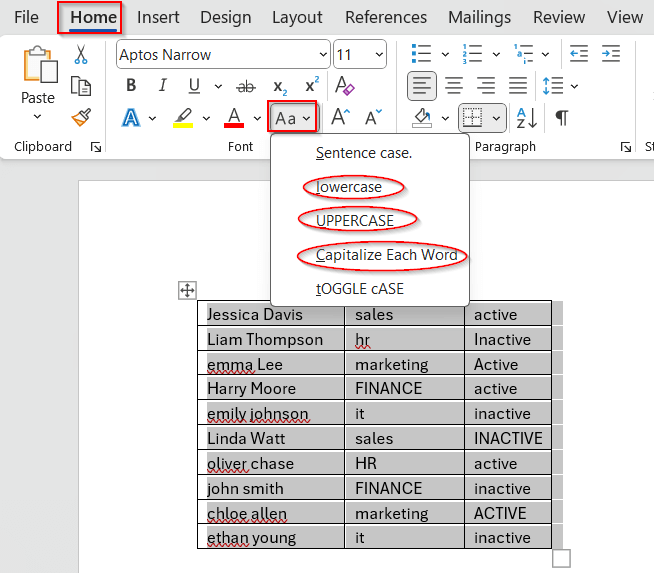Expand font color dropdown arrow
Screen dimensions: 654x573
coord(257,118)
